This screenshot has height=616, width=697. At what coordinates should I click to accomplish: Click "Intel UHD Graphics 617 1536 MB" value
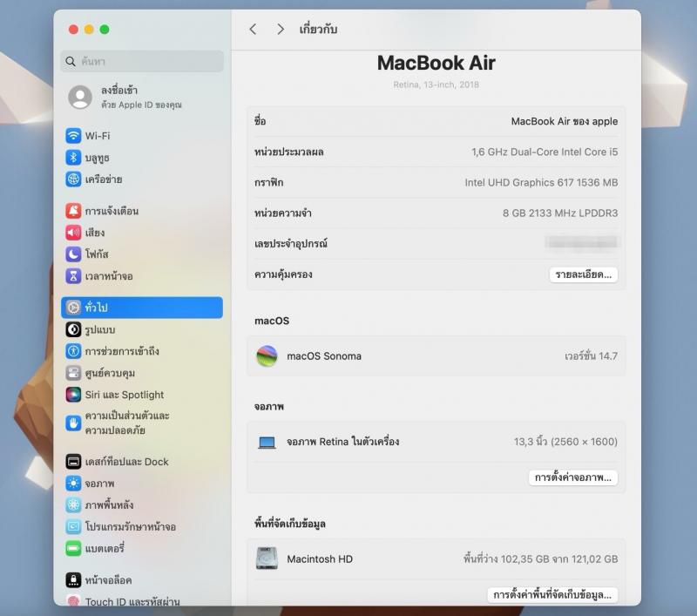(x=541, y=183)
